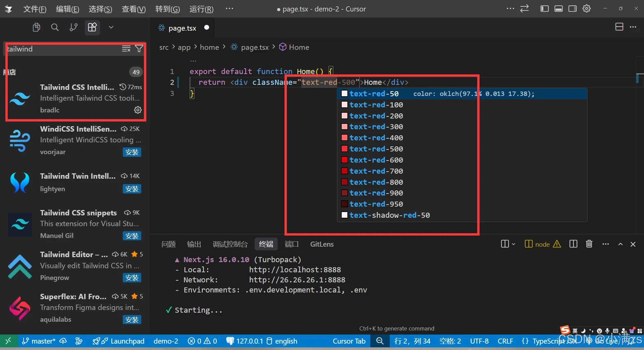644x350 pixels.
Task: Open the 运行(R) menu
Action: pyautogui.click(x=201, y=9)
